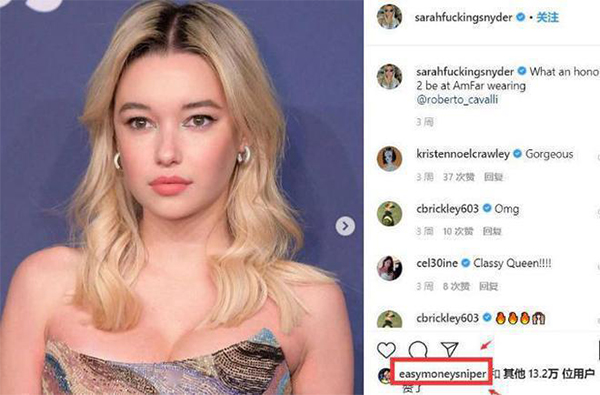Share post via paper plane icon

pyautogui.click(x=449, y=349)
